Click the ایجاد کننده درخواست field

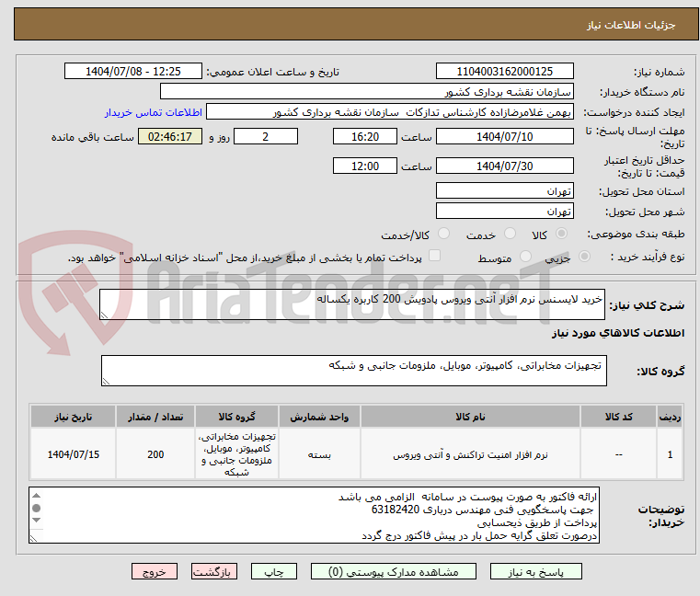point(390,112)
